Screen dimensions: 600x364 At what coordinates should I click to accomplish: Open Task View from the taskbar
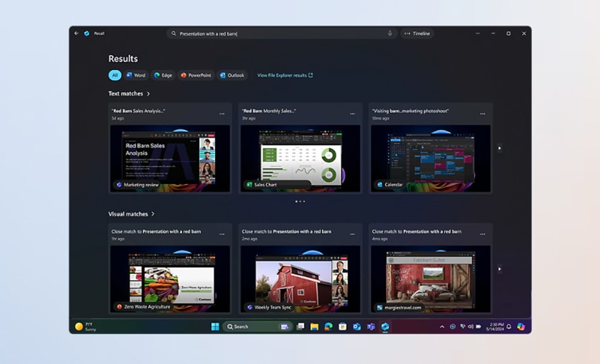coord(301,327)
